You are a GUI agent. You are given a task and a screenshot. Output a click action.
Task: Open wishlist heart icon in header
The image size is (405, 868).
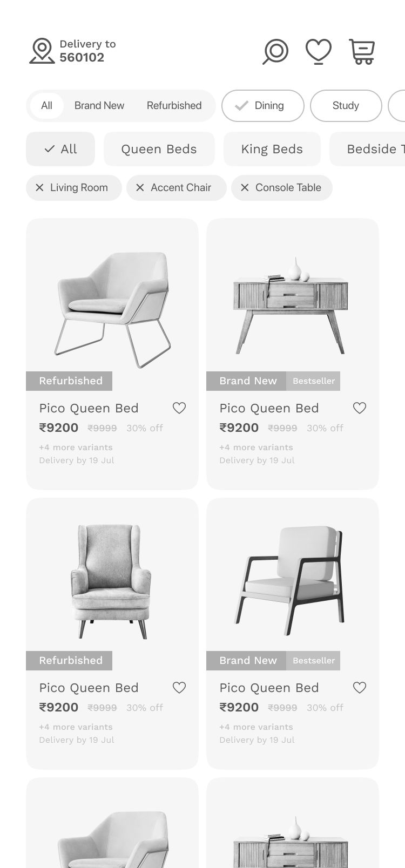[319, 52]
